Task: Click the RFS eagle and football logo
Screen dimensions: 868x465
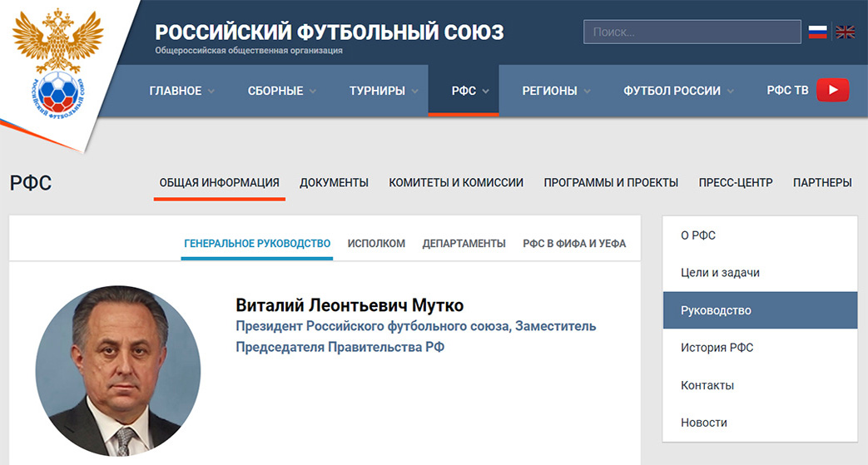Action: click(57, 64)
